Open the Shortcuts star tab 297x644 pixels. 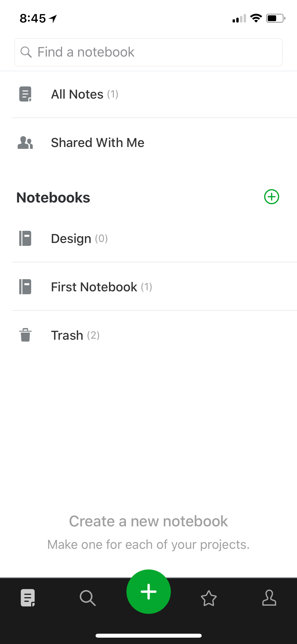click(209, 598)
